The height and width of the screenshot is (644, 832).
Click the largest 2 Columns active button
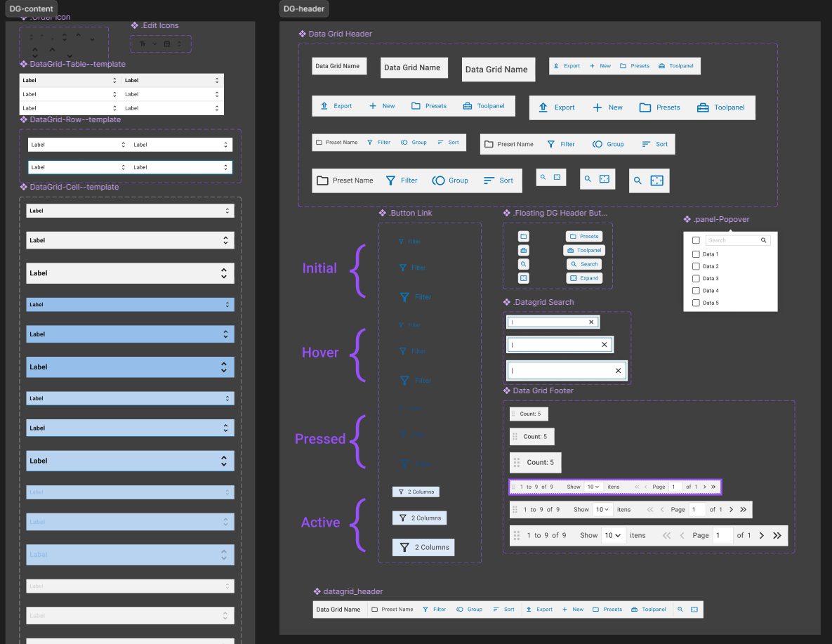423,547
